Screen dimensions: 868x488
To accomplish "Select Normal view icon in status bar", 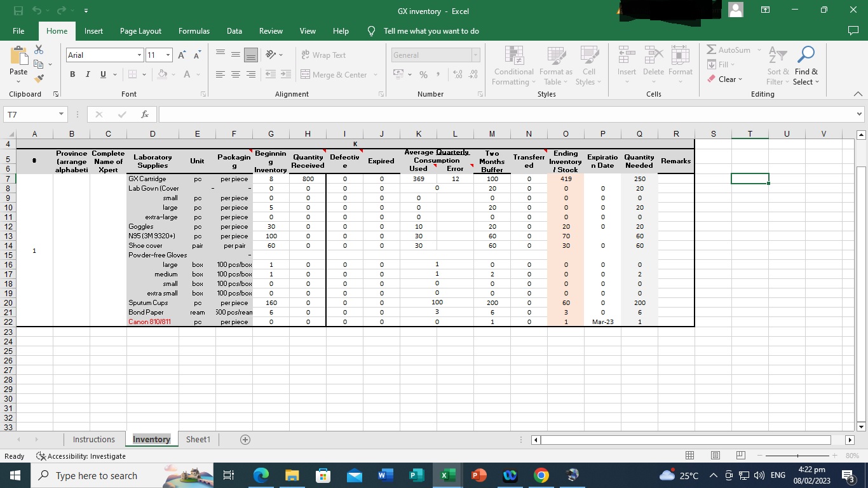I will click(689, 456).
